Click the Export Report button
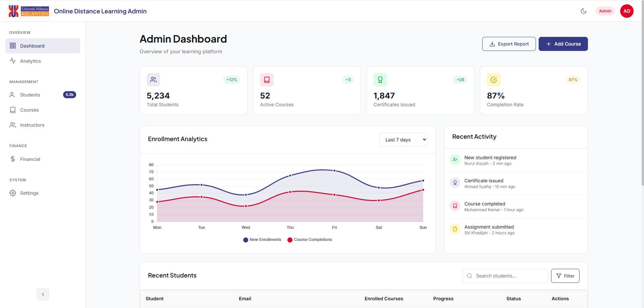 click(x=509, y=44)
